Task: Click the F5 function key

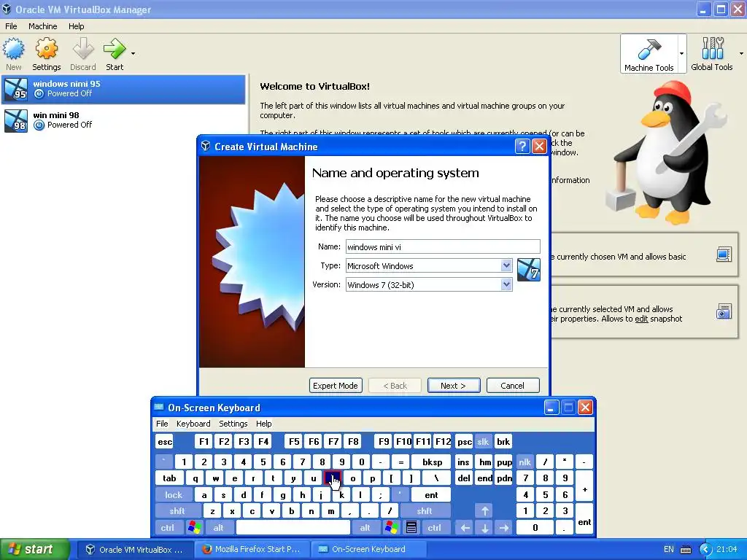Action: (294, 442)
